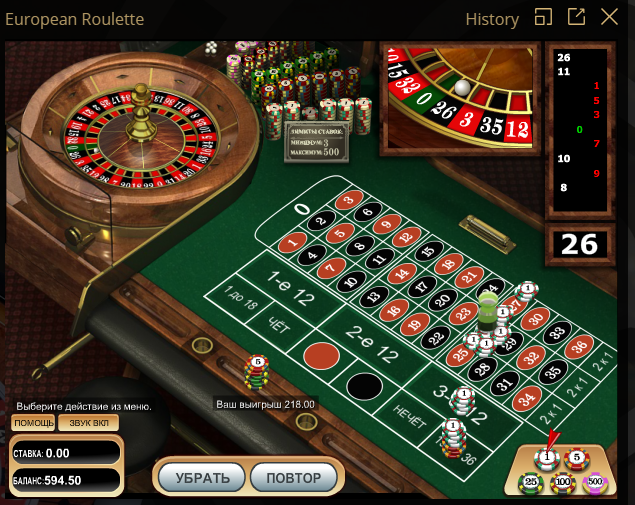Image resolution: width=635 pixels, height=505 pixels.
Task: Place bet on number 0
Action: pos(303,209)
